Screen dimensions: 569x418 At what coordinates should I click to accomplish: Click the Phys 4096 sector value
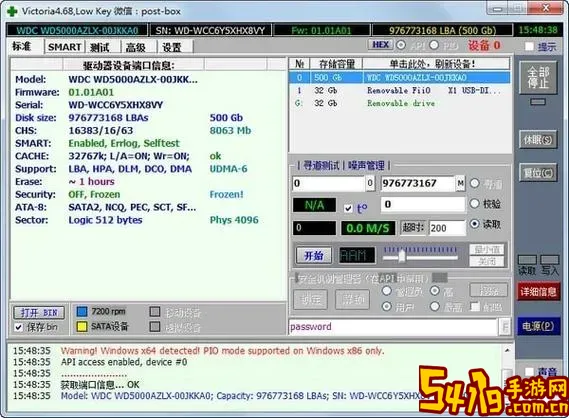pyautogui.click(x=234, y=220)
